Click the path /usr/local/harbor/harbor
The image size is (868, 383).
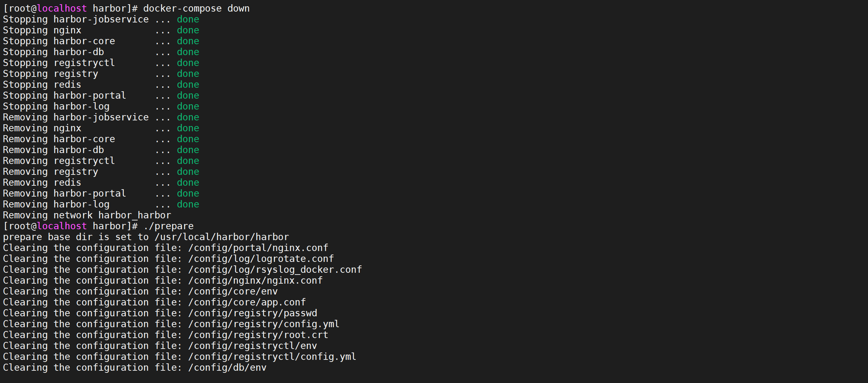click(x=222, y=237)
